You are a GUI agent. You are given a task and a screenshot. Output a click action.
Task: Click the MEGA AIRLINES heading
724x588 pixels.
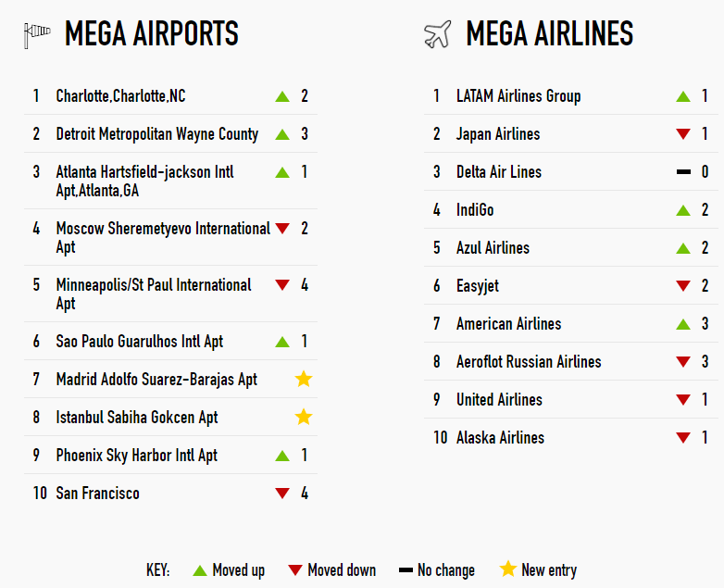(x=549, y=33)
